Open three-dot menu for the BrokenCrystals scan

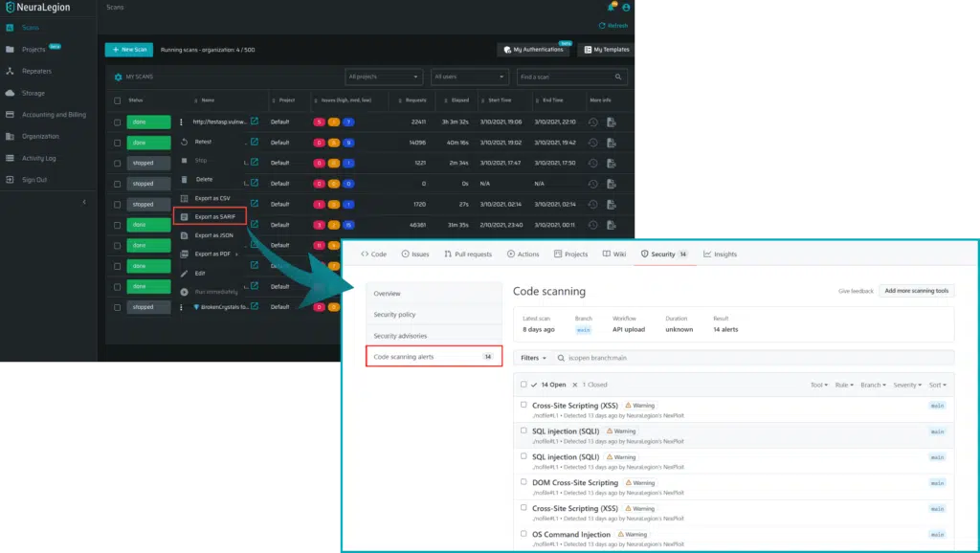tap(181, 307)
